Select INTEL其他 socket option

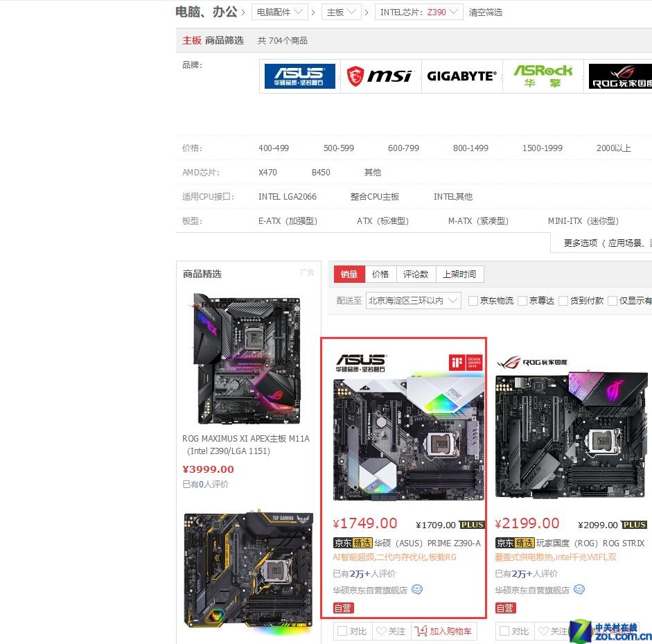[x=453, y=196]
